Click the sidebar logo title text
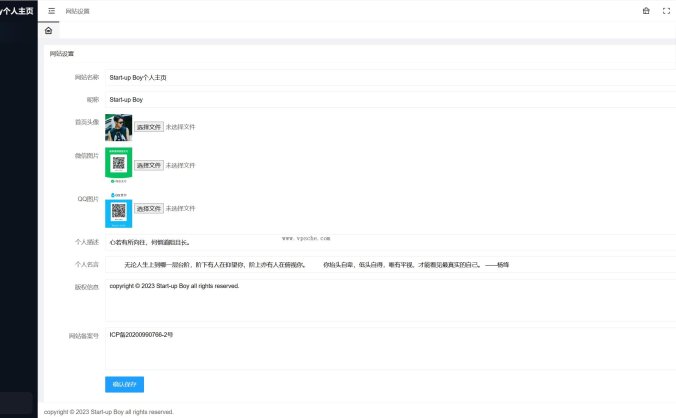This screenshot has height=418, width=676. click(17, 11)
